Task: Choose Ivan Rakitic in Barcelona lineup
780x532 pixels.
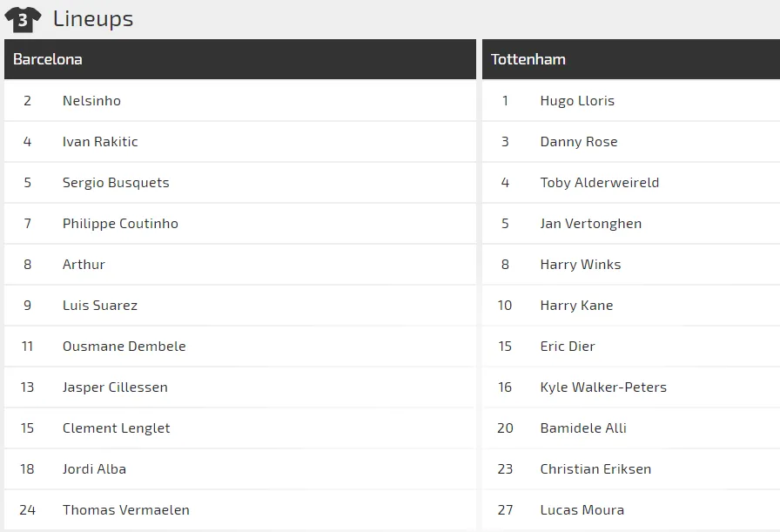Action: pyautogui.click(x=100, y=142)
